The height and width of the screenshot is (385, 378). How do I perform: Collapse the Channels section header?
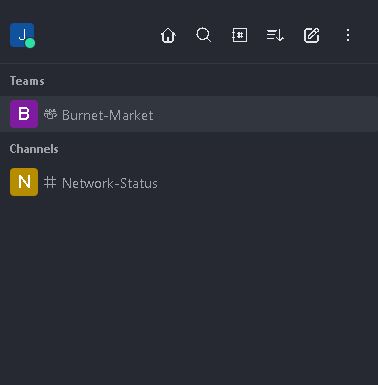(34, 149)
